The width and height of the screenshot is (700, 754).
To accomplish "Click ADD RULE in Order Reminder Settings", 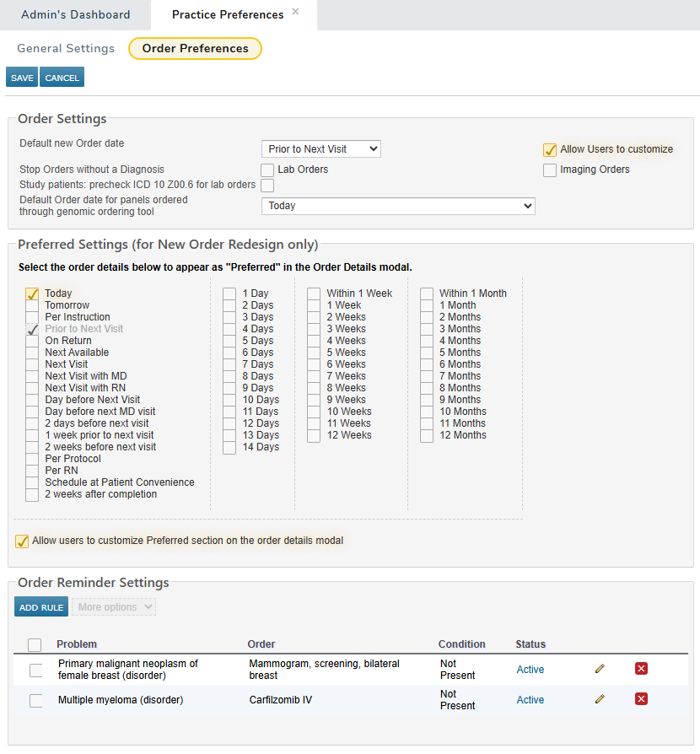I will click(40, 606).
